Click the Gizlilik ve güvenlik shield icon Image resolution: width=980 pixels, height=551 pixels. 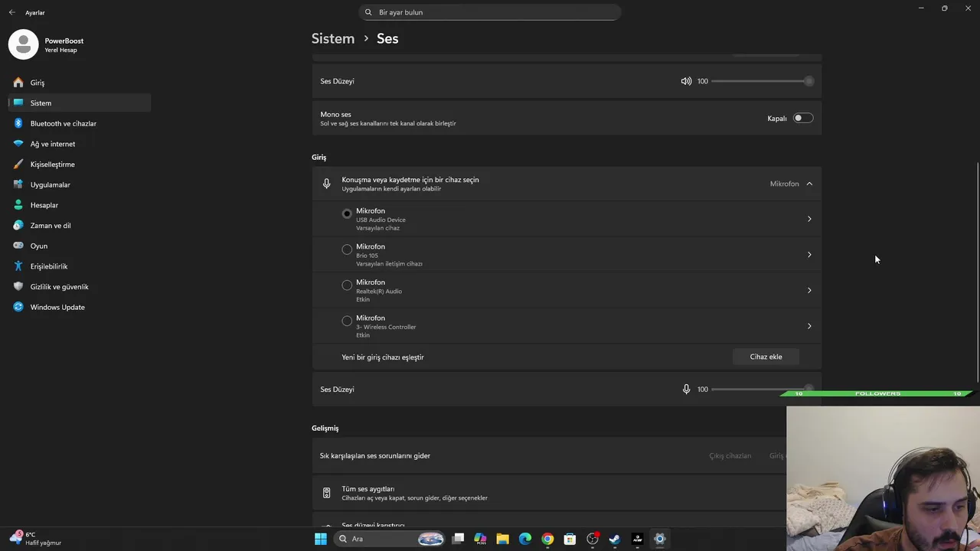(18, 286)
